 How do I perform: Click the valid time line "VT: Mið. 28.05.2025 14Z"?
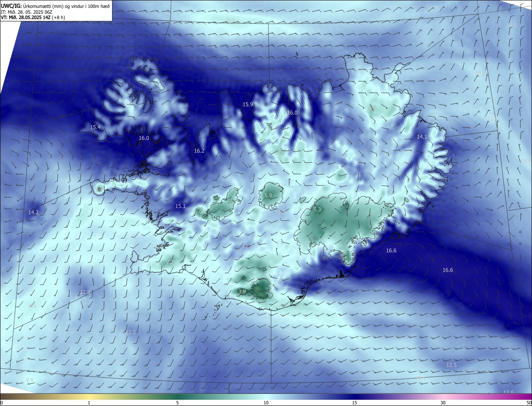coord(26,17)
